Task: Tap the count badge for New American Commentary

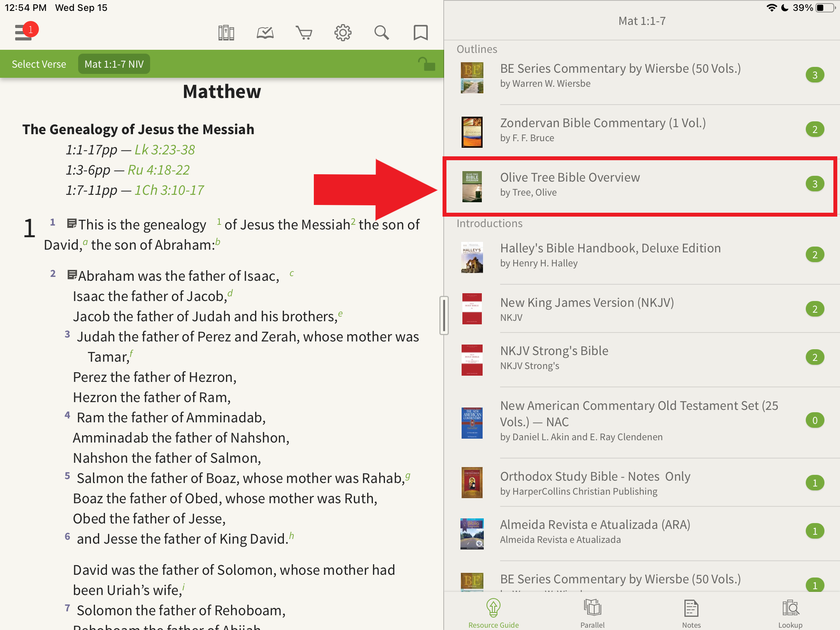Action: (815, 420)
